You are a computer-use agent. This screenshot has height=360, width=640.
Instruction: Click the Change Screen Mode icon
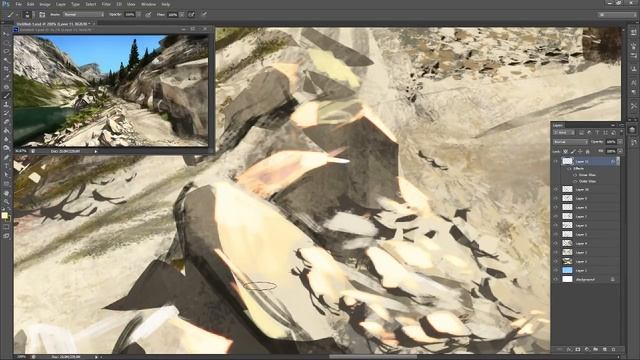coord(6,236)
